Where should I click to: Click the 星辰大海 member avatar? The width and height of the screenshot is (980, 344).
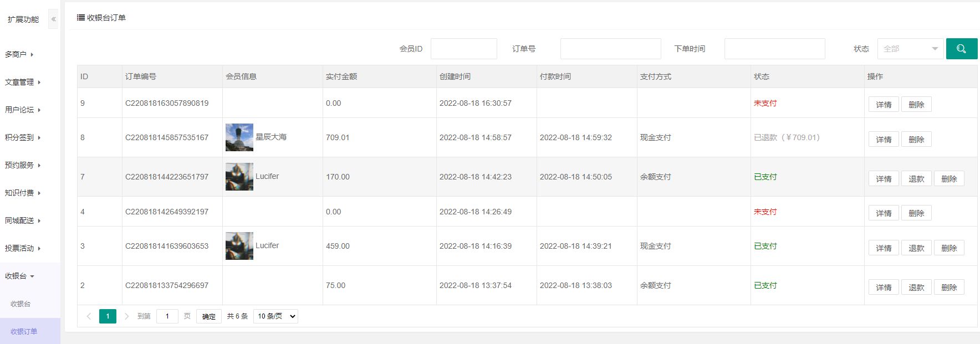239,137
